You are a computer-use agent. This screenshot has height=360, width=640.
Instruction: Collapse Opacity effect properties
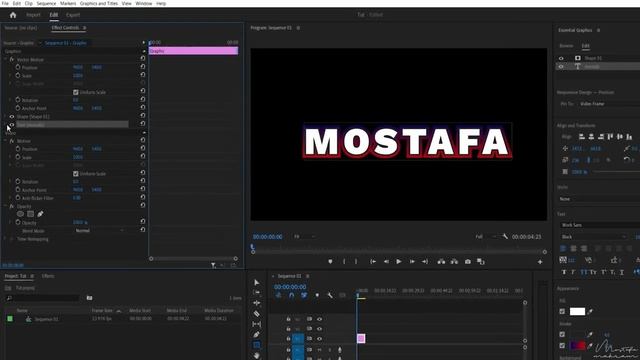click(5, 206)
